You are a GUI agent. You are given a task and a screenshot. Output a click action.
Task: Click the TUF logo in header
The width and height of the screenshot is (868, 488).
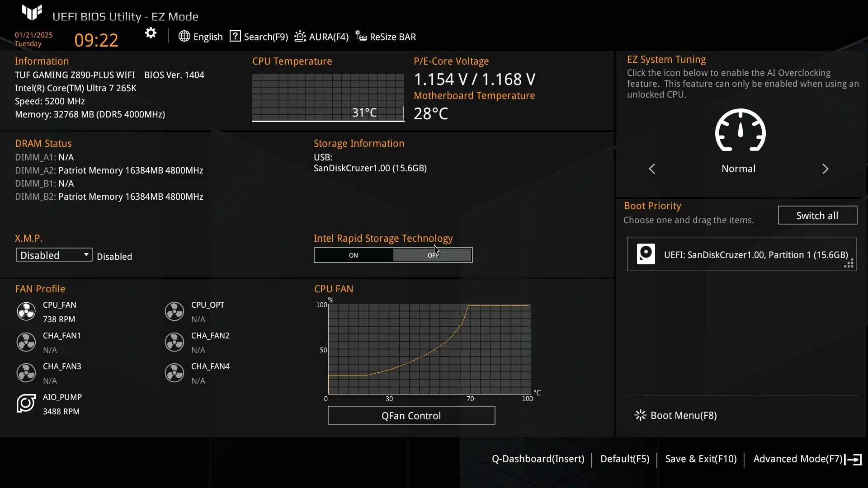click(x=32, y=13)
